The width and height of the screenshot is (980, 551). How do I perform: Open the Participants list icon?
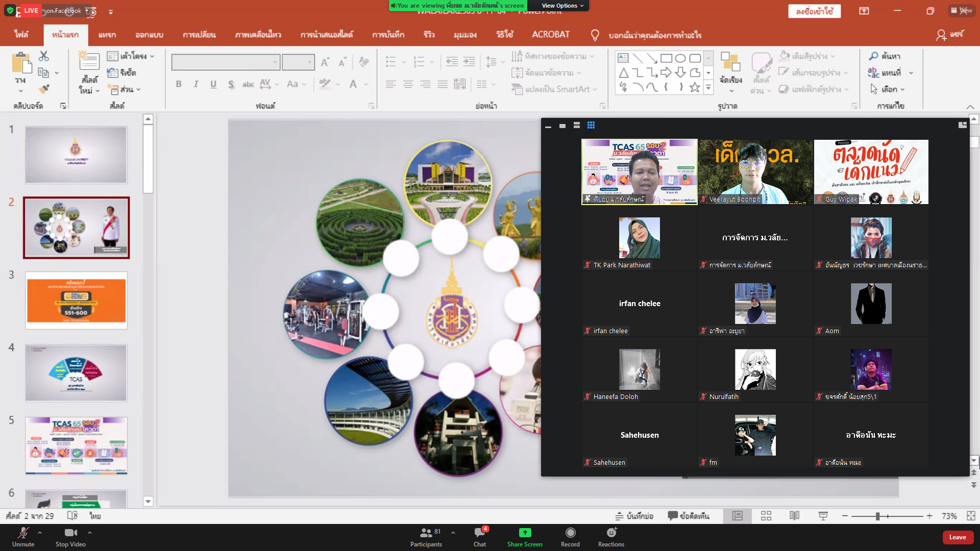(x=426, y=533)
